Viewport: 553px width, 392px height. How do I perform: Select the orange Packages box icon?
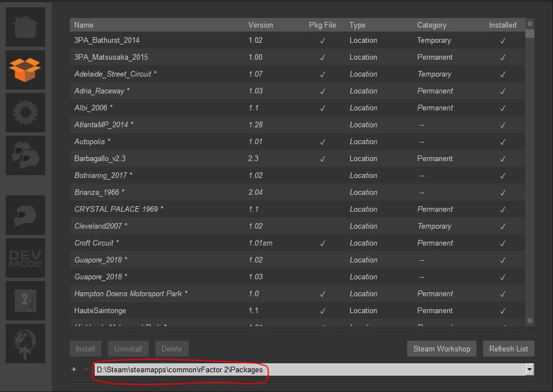25,69
